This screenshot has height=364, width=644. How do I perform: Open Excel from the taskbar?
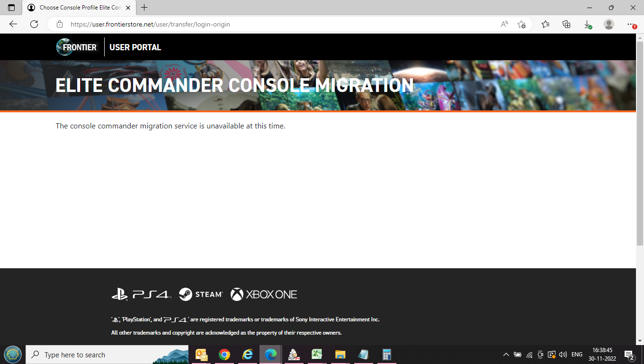pyautogui.click(x=317, y=355)
